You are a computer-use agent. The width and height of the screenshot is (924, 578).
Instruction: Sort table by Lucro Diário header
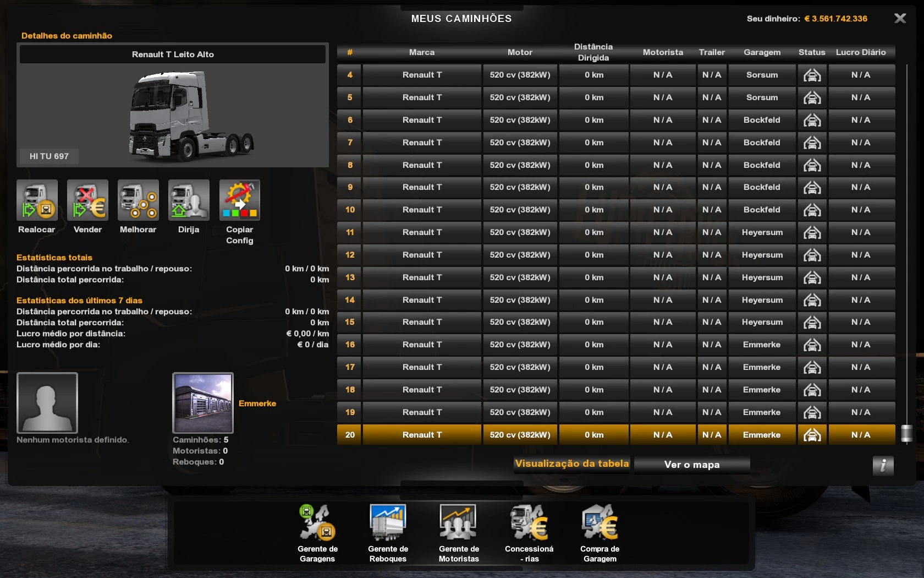861,52
